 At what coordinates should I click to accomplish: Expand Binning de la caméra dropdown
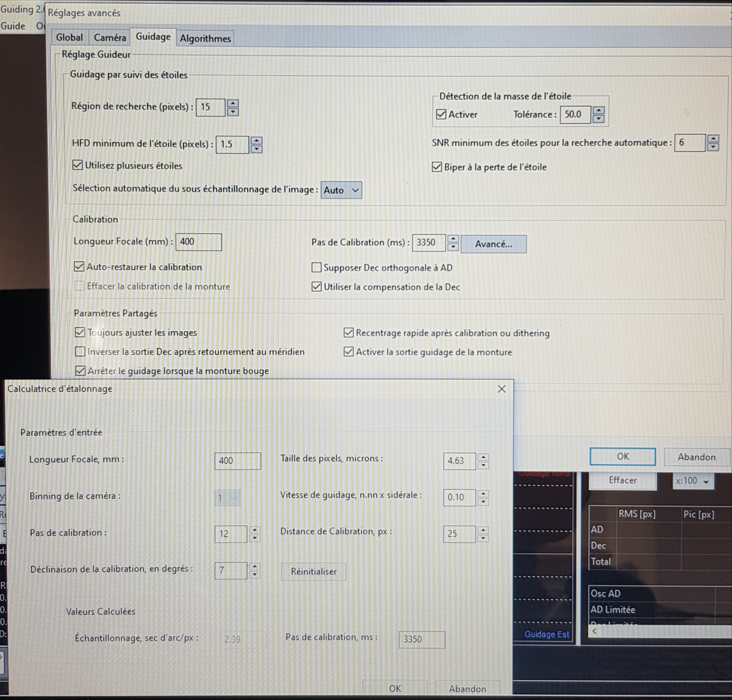coord(228,498)
